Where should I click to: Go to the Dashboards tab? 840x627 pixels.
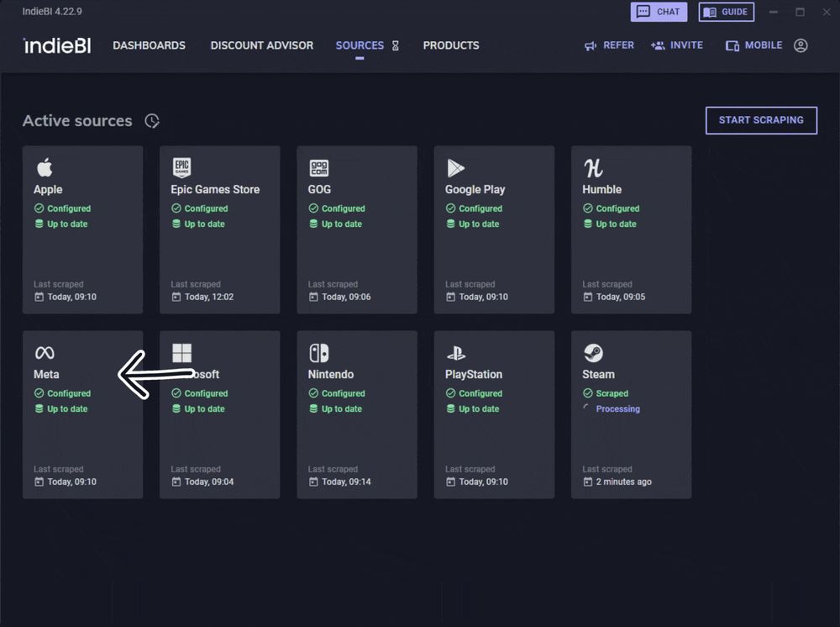tap(149, 45)
